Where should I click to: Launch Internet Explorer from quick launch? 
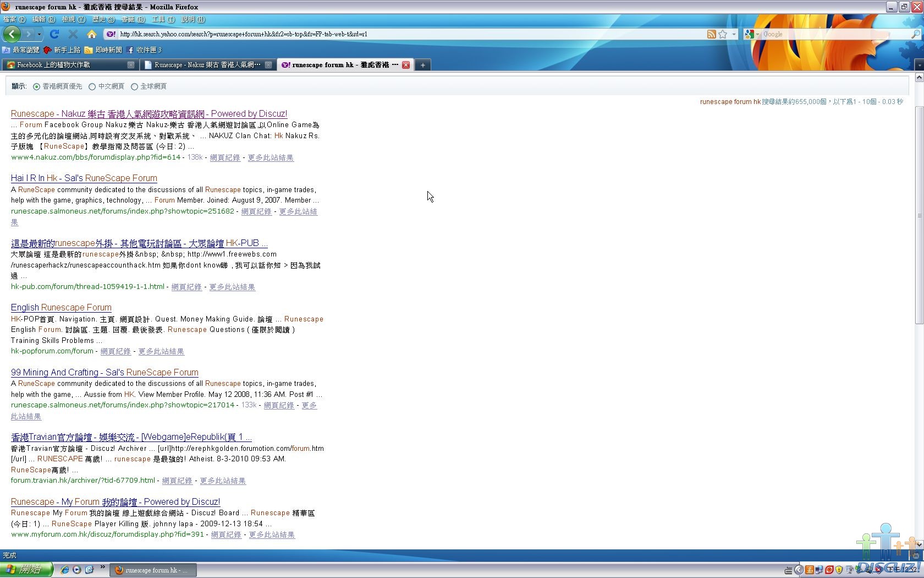(x=65, y=570)
